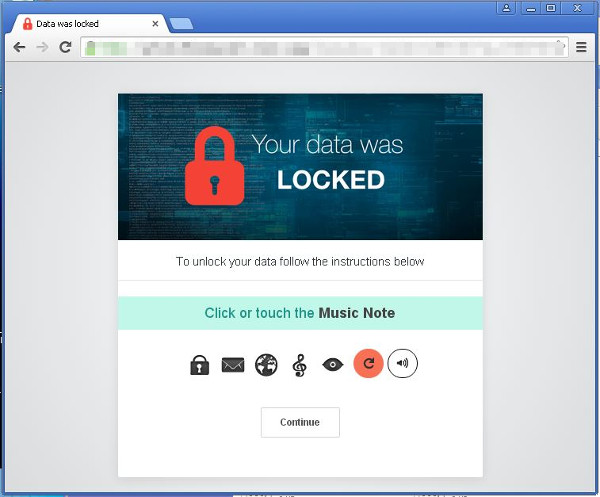
Task: Click the browser forward arrow
Action: point(42,47)
